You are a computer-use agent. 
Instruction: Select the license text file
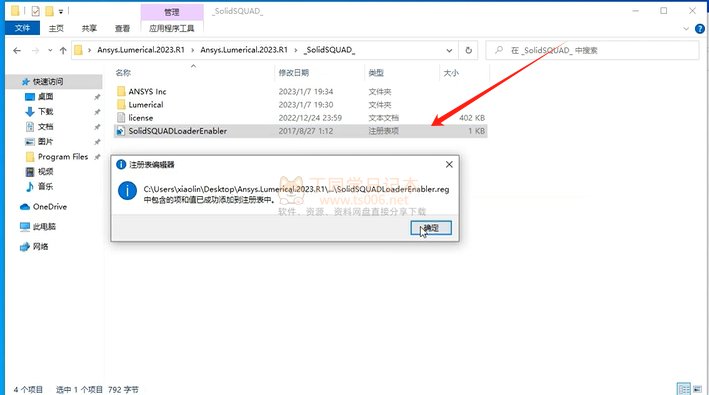click(141, 118)
